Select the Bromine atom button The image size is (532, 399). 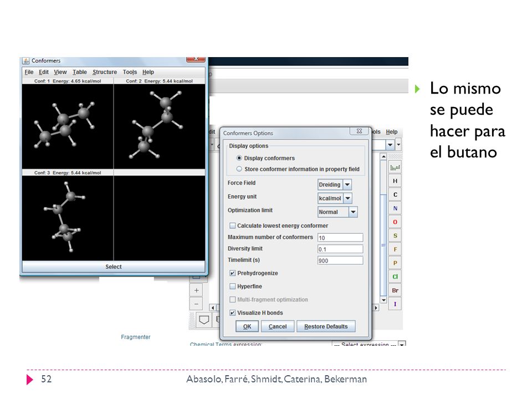coord(395,290)
